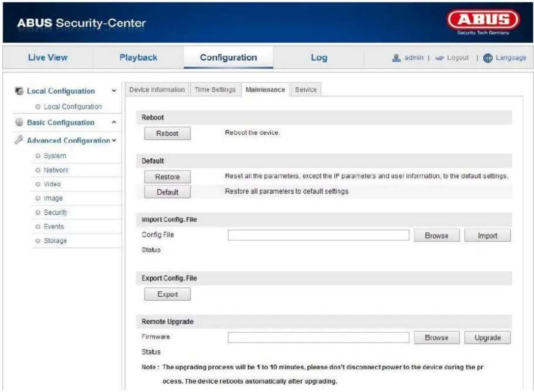
Task: Open System in Advanced Configuration
Action: click(x=55, y=156)
